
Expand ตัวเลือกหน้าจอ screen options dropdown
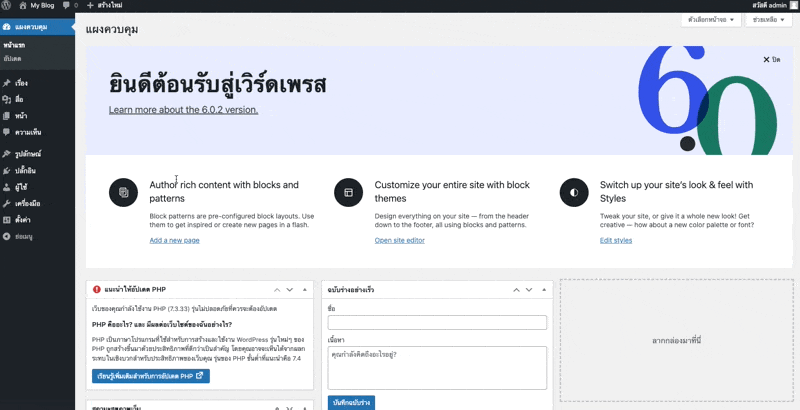click(711, 20)
